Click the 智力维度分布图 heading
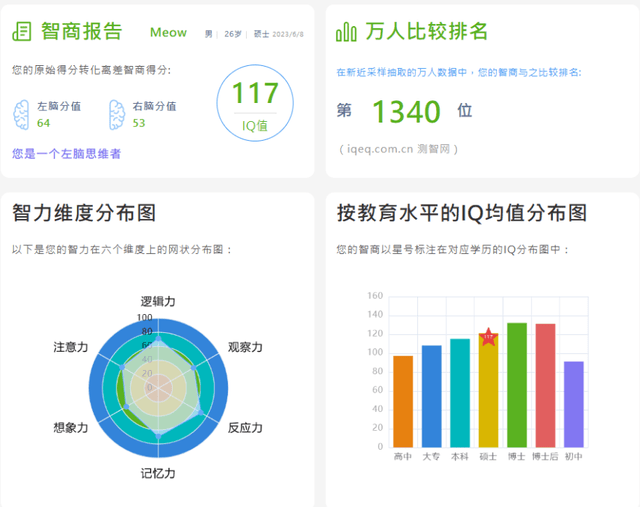The image size is (640, 507). [x=84, y=213]
